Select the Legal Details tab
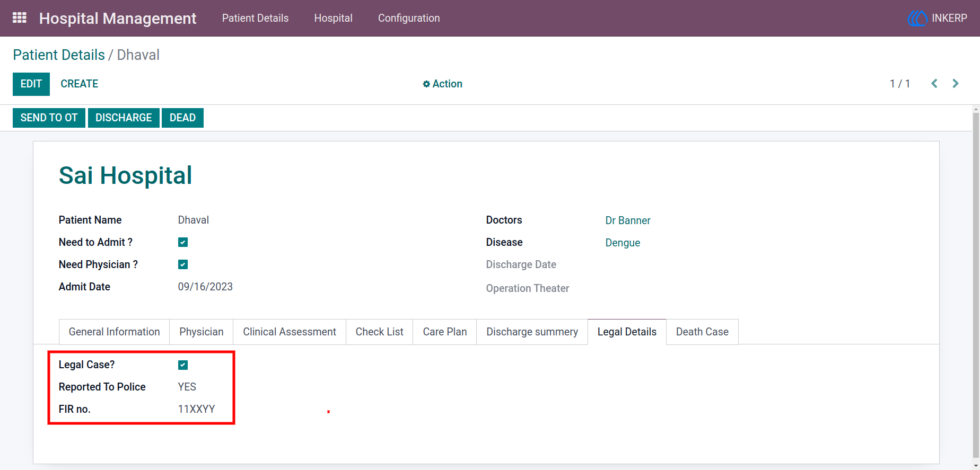Screen dimensions: 980x470 pyautogui.click(x=627, y=332)
